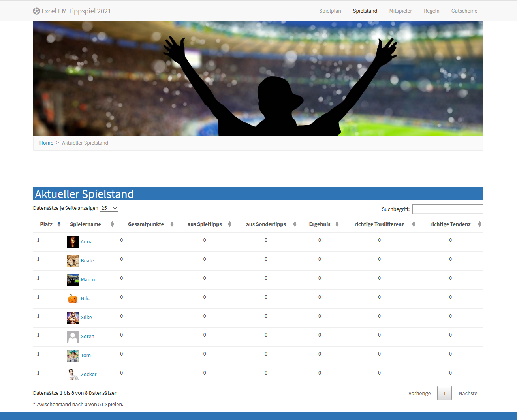Sort table by Ergebnis arrows
Viewport: 517px width, 420px height.
point(337,224)
